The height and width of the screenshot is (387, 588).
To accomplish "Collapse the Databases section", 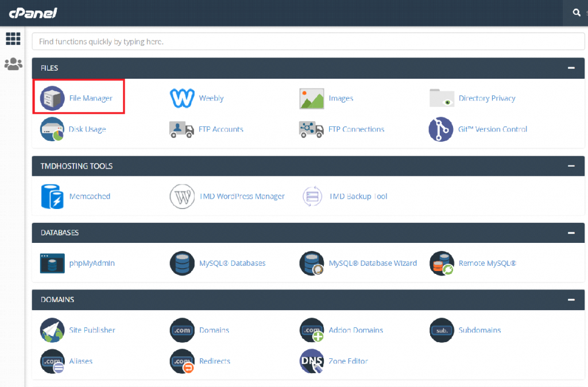I will pos(571,233).
